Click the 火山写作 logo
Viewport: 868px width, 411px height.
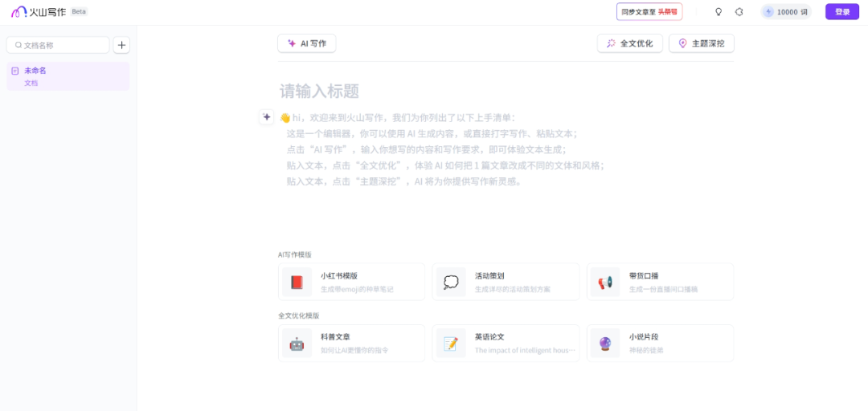coord(39,11)
